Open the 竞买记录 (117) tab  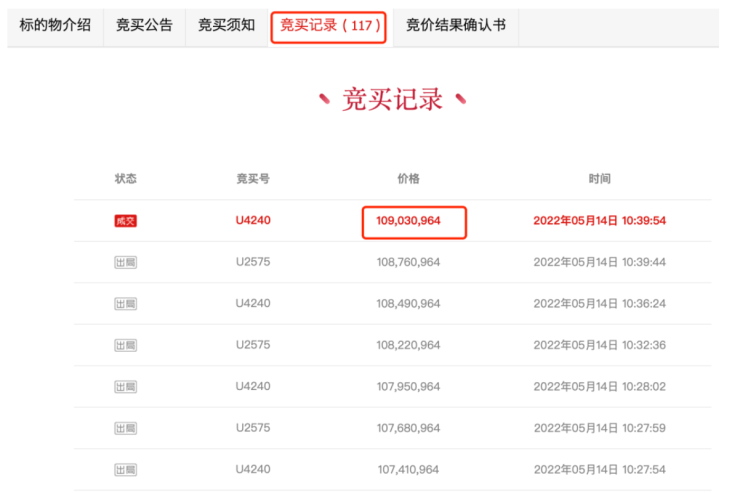pyautogui.click(x=328, y=25)
